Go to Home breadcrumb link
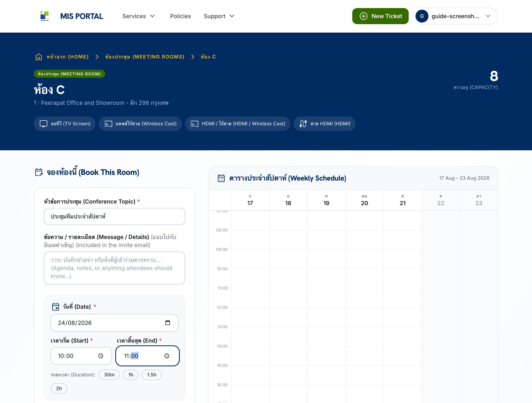This screenshot has height=403, width=532. coord(68,57)
